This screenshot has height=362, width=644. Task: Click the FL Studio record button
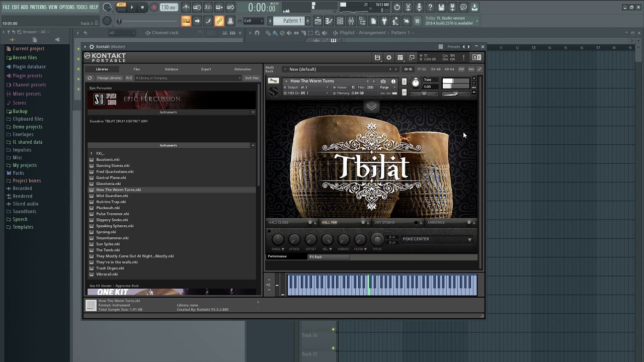click(154, 7)
